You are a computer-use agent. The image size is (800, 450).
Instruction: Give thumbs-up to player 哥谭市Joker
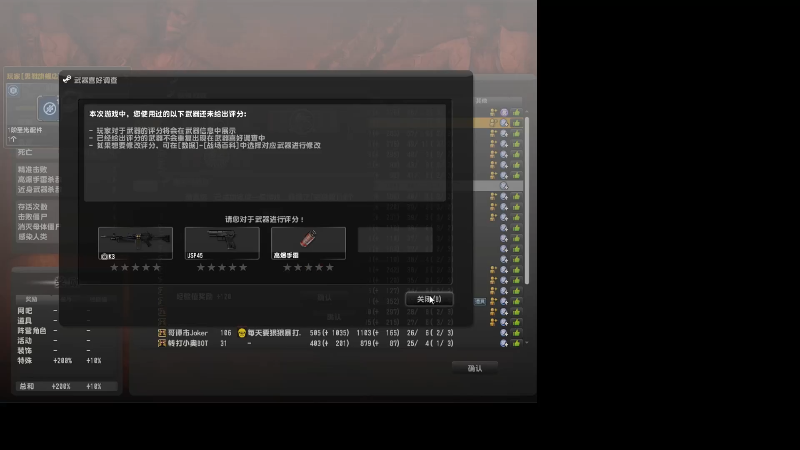coord(516,333)
